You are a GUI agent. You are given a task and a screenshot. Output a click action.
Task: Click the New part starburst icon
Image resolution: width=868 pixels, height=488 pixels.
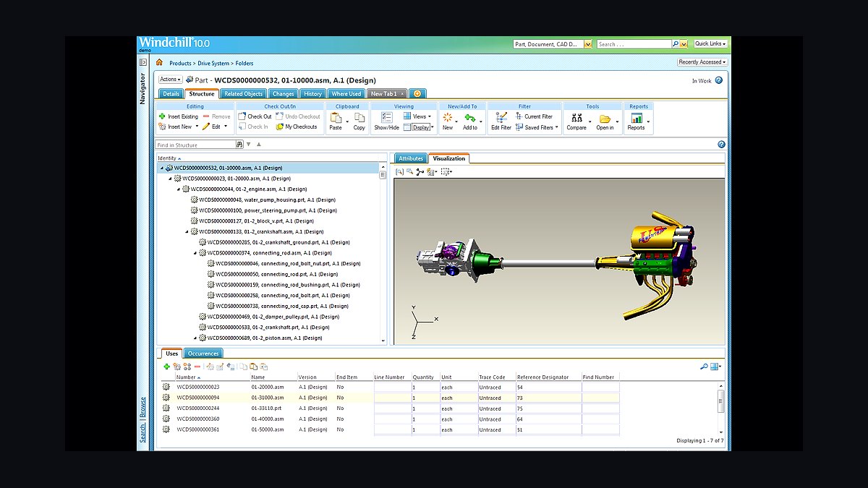(x=448, y=117)
